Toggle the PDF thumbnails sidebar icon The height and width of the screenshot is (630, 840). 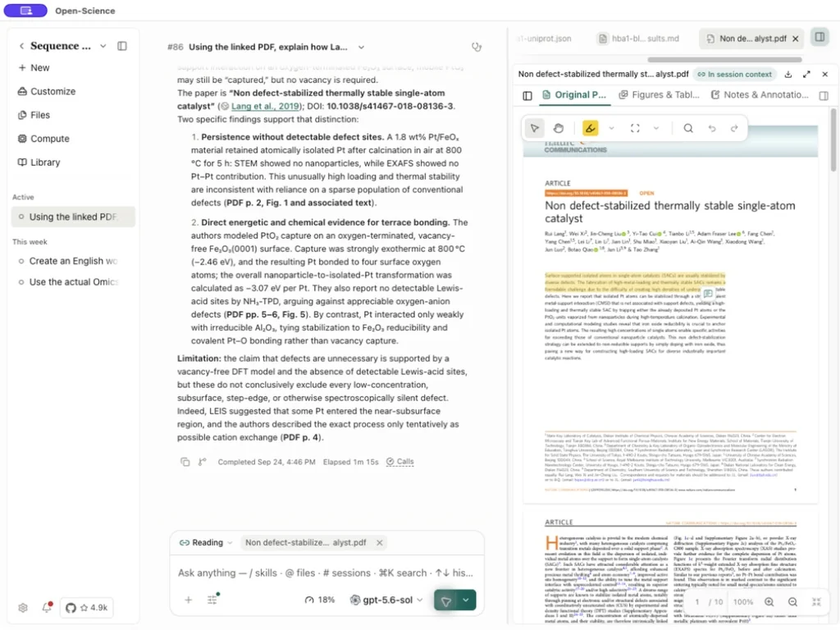tap(527, 95)
